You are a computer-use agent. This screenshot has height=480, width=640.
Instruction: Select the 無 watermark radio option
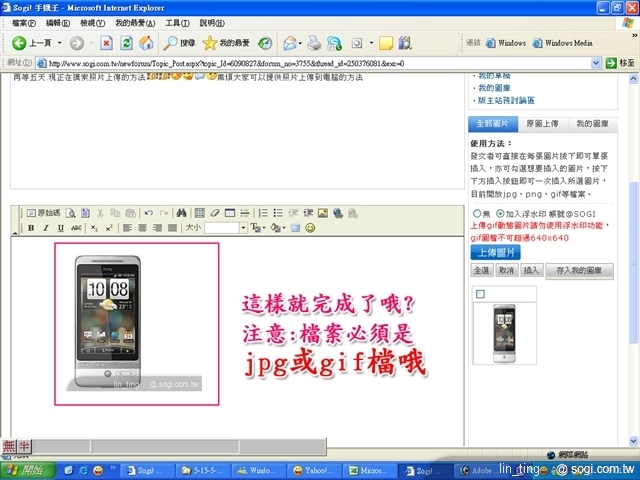tap(477, 213)
